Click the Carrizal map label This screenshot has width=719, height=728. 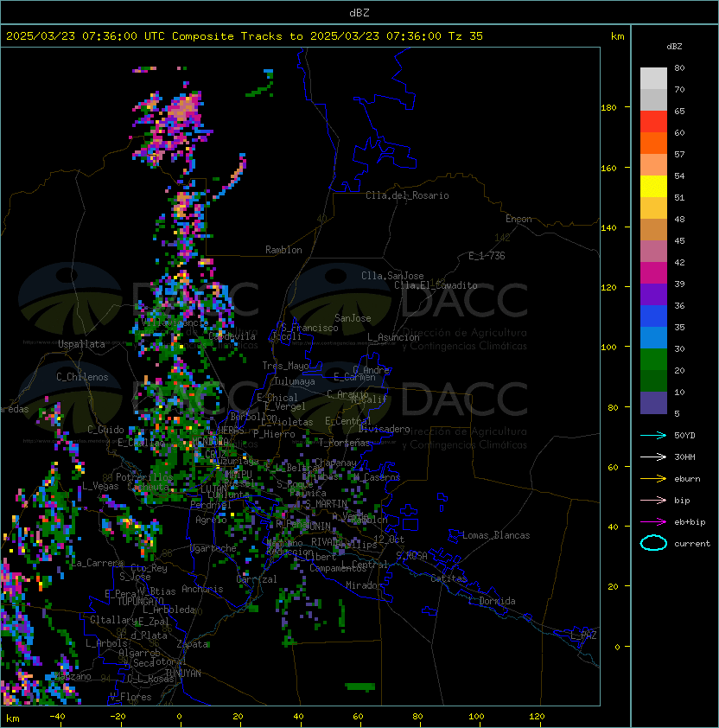coord(257,579)
